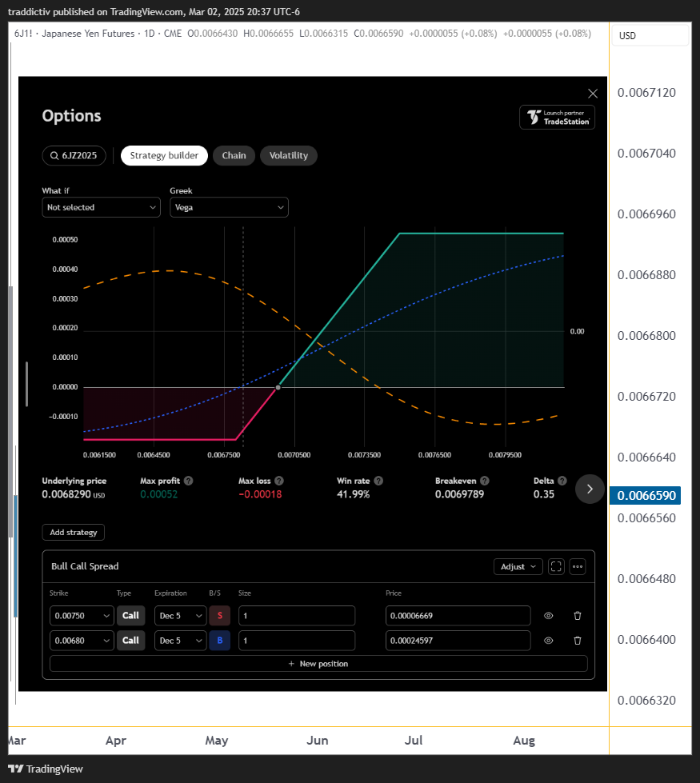Image resolution: width=700 pixels, height=783 pixels.
Task: Click the price field showing 0.00024597
Action: 458,640
